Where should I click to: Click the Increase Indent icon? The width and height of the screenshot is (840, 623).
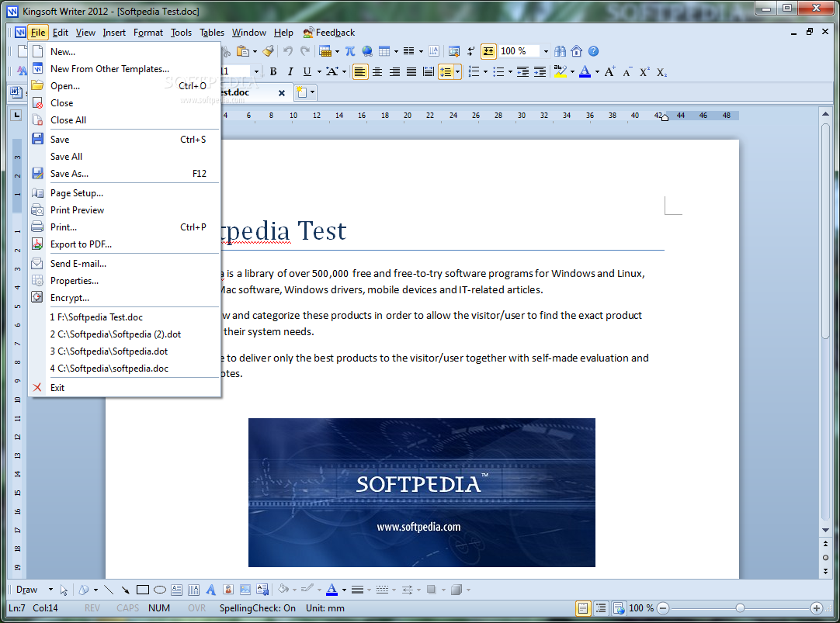pyautogui.click(x=540, y=71)
